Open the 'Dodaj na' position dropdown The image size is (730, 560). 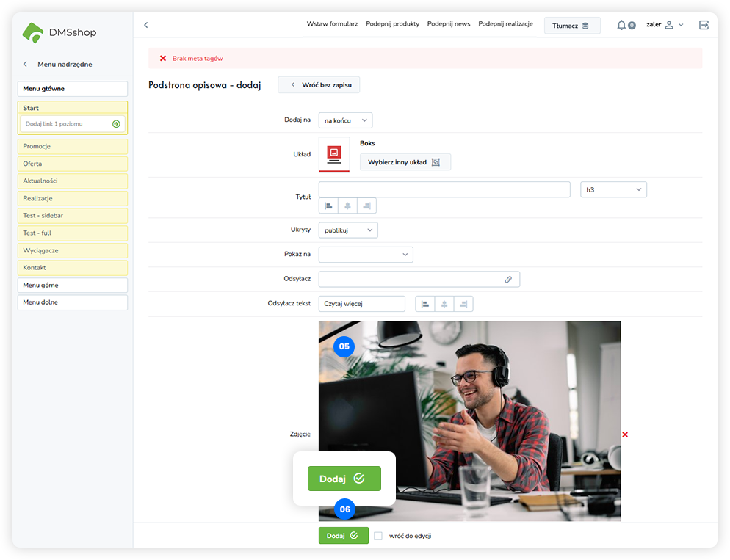point(345,120)
